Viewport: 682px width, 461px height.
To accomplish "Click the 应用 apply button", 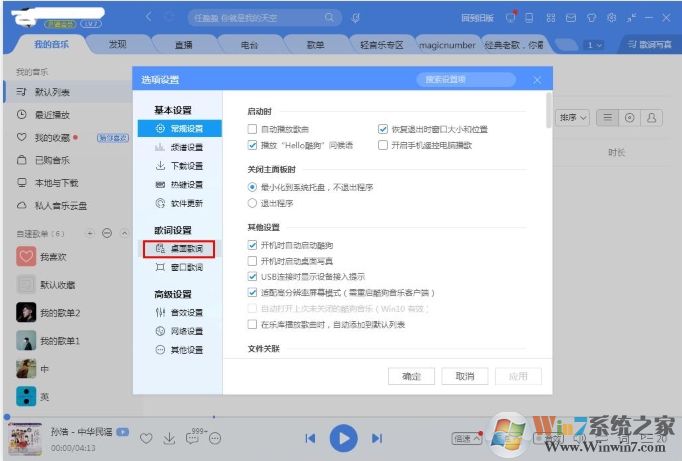I will click(x=518, y=376).
